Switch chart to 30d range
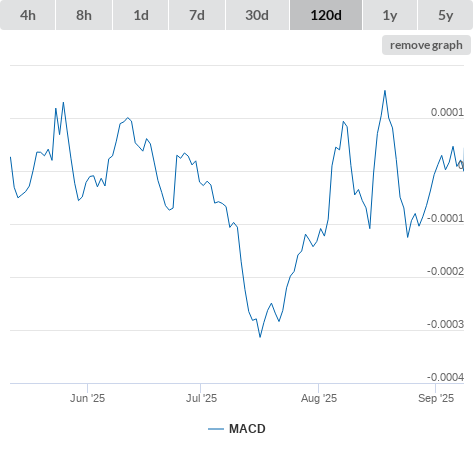 pos(257,15)
